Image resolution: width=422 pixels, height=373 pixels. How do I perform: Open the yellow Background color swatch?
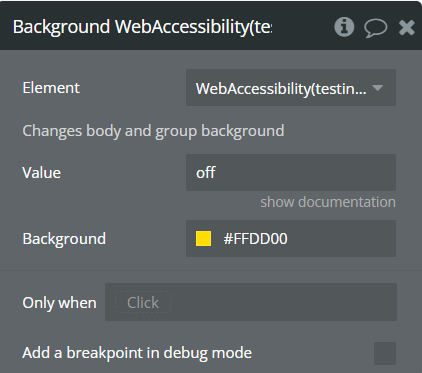point(203,239)
